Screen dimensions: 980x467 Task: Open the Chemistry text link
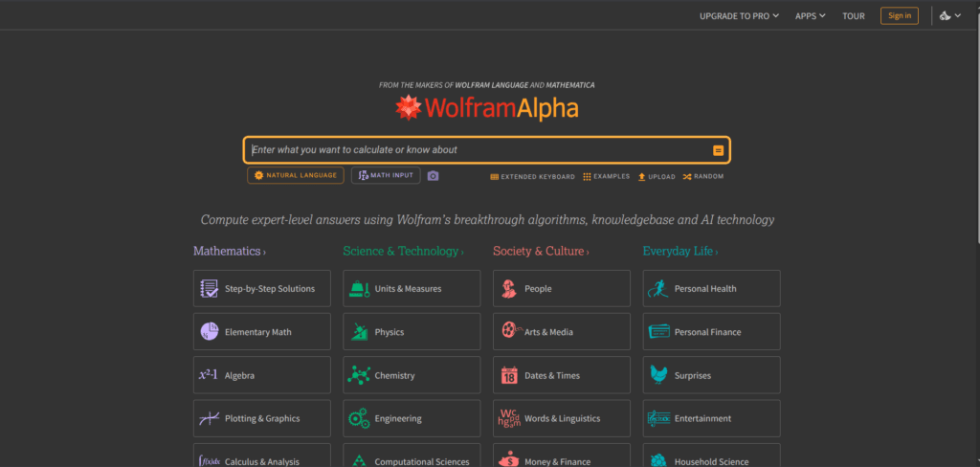[394, 376]
